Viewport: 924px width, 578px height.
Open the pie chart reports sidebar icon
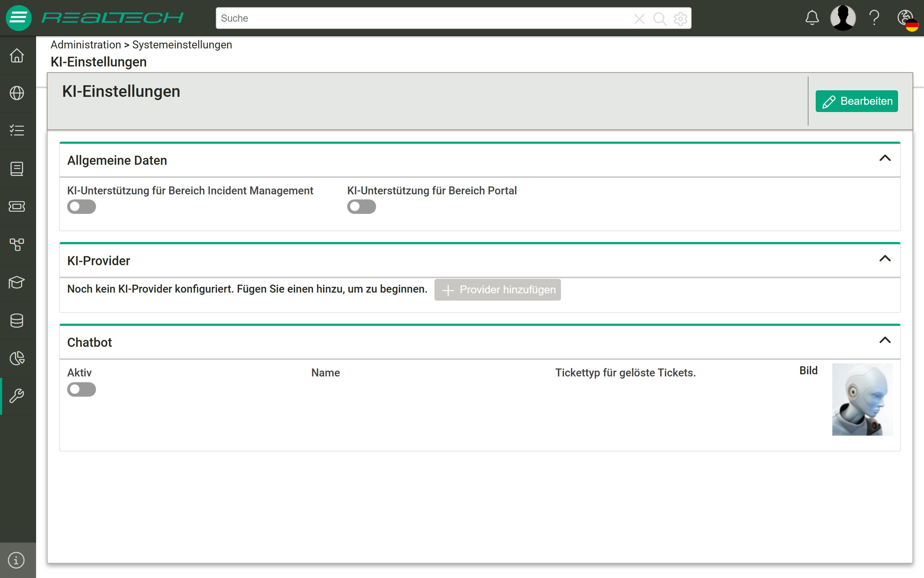[17, 358]
